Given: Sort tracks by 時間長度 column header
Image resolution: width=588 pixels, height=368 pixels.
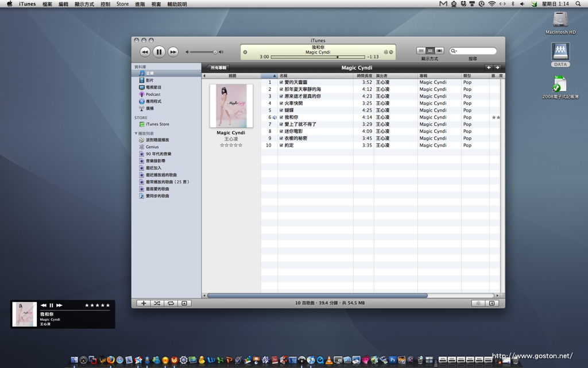Looking at the screenshot, I should pyautogui.click(x=363, y=76).
